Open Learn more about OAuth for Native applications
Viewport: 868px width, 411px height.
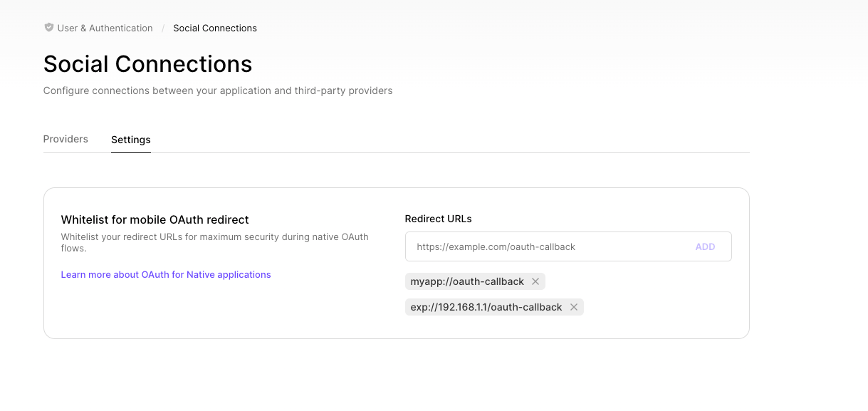pos(166,274)
